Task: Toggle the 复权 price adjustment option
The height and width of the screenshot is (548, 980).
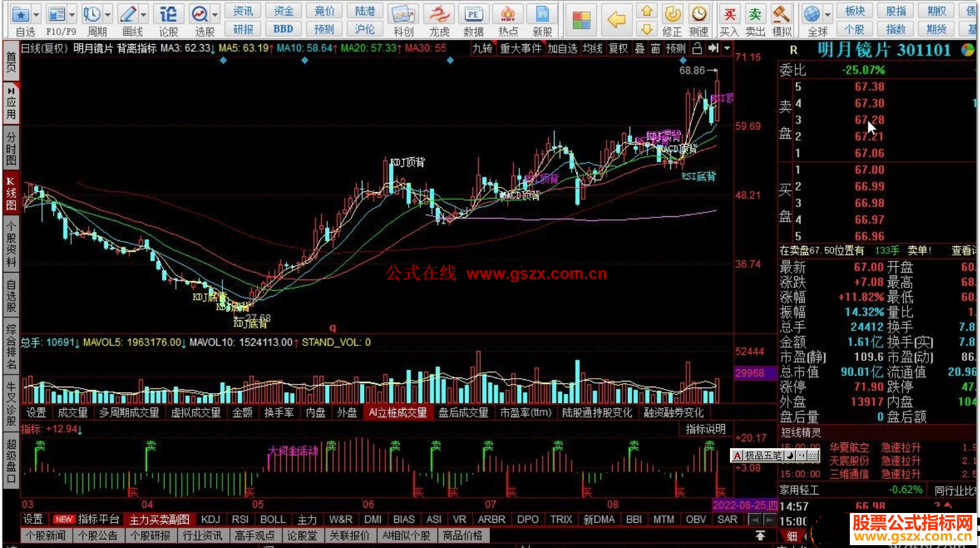Action: [618, 49]
